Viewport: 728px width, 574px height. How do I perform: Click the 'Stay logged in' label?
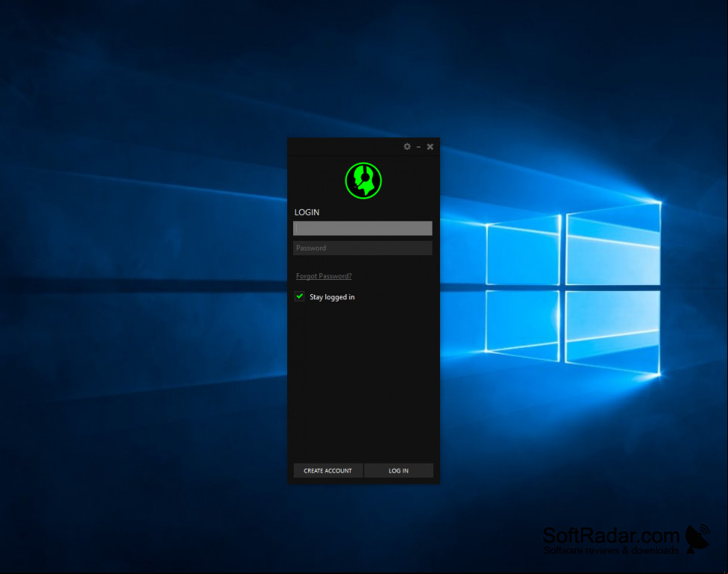(332, 297)
